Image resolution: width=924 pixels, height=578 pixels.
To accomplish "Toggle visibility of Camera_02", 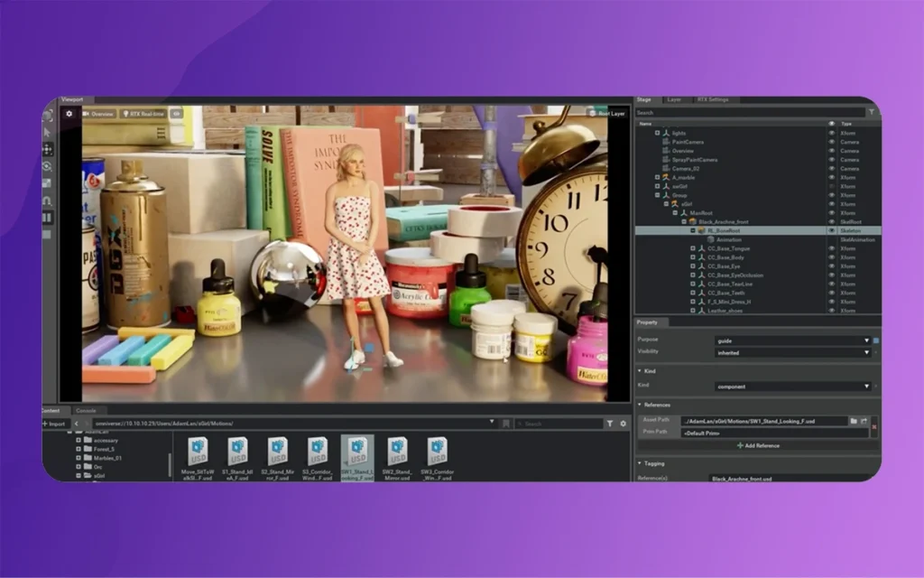I will [x=831, y=169].
